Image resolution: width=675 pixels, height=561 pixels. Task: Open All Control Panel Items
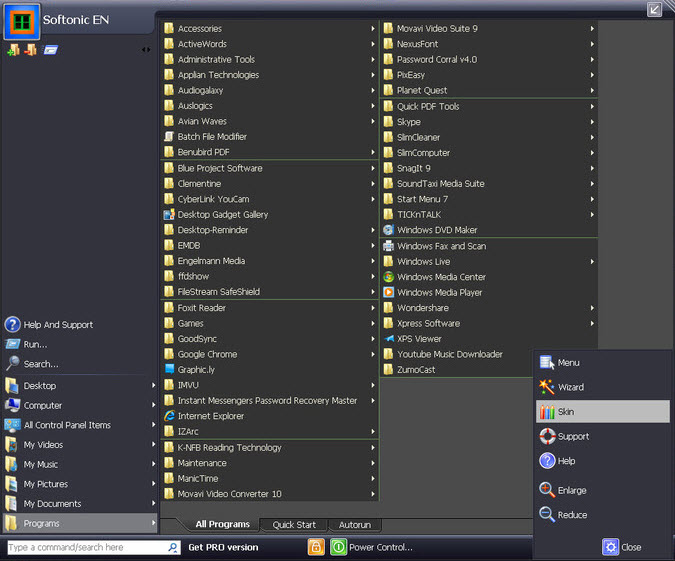[x=81, y=425]
